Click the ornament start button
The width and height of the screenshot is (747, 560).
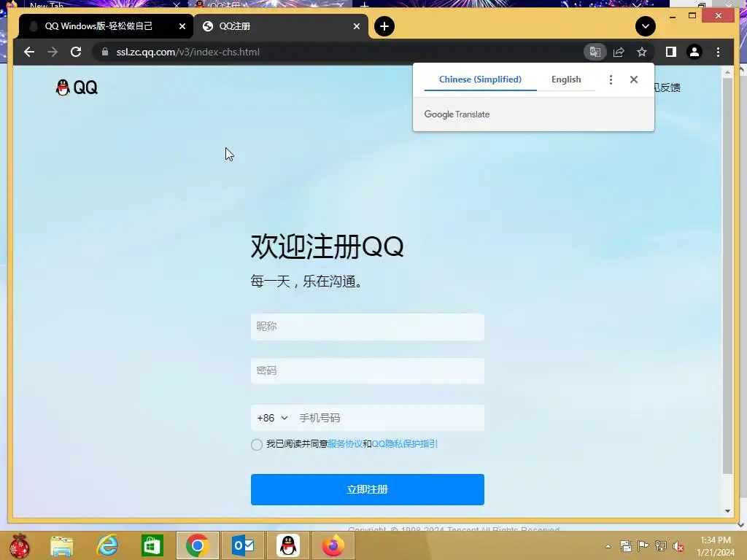coord(19,545)
